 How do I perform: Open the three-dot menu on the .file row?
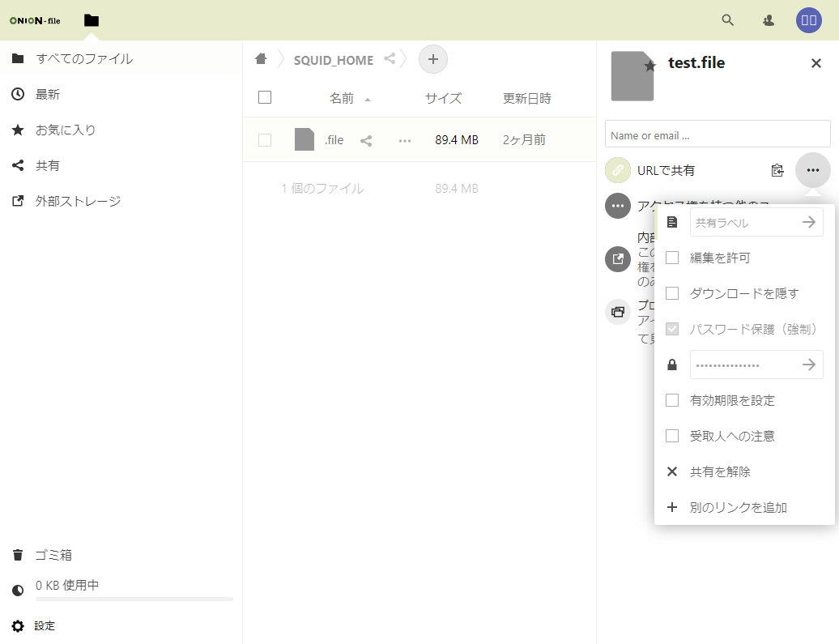(x=405, y=140)
